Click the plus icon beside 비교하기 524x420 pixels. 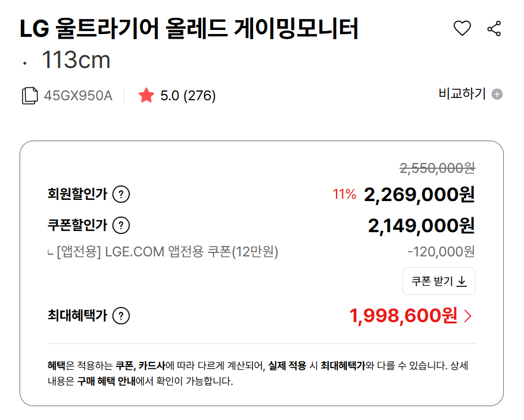tap(497, 94)
